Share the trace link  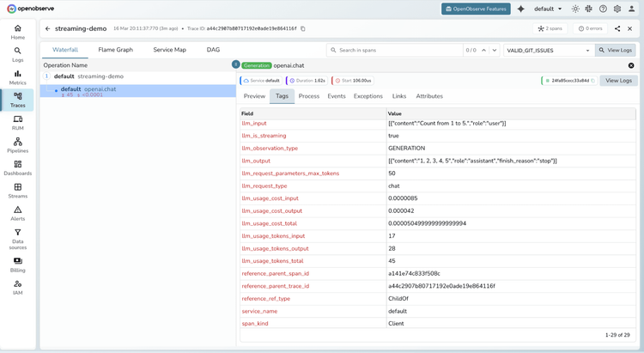[x=617, y=28]
